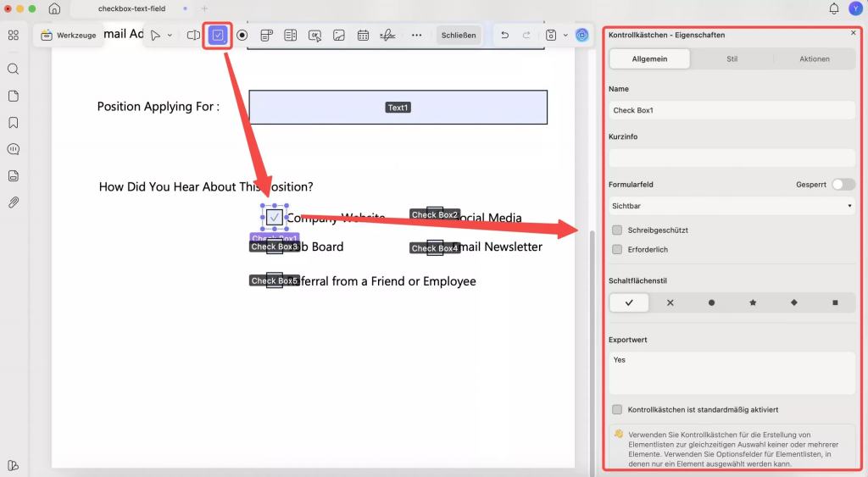This screenshot has width=868, height=477.
Task: Select the date field tool icon
Action: point(363,35)
